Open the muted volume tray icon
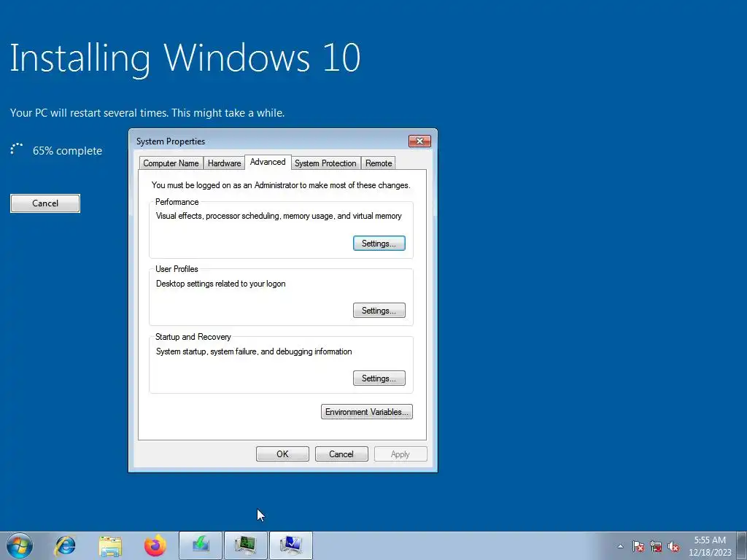This screenshot has height=560, width=747. [x=673, y=546]
